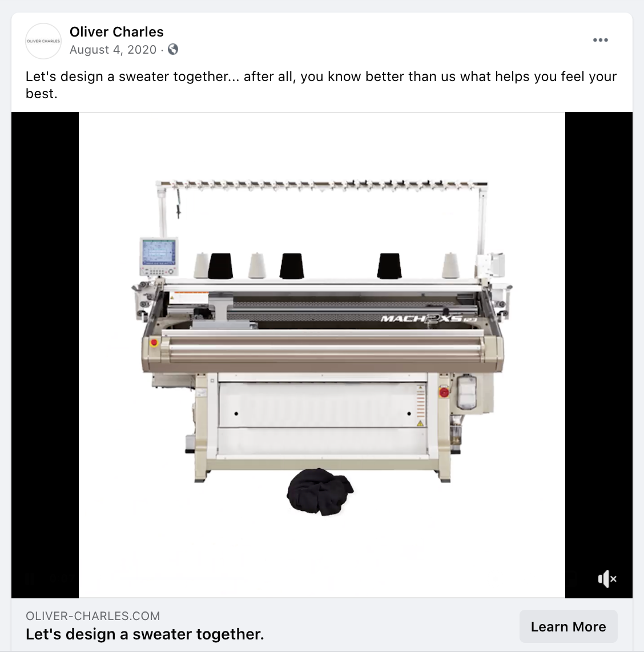Click the red emergency button on machine's left

click(x=154, y=343)
